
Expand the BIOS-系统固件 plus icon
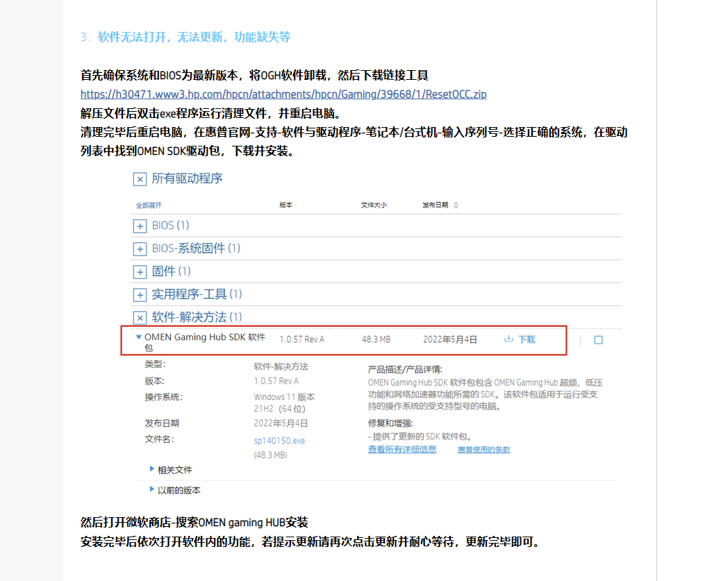tap(140, 249)
